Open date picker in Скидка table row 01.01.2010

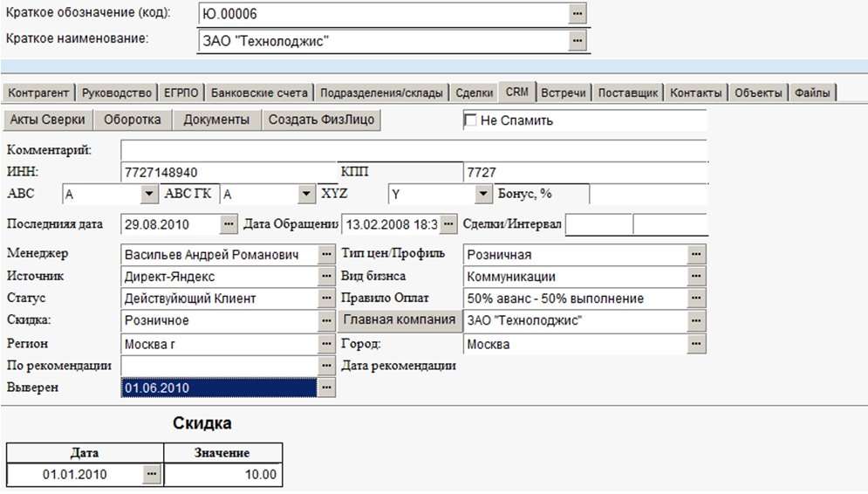click(152, 474)
